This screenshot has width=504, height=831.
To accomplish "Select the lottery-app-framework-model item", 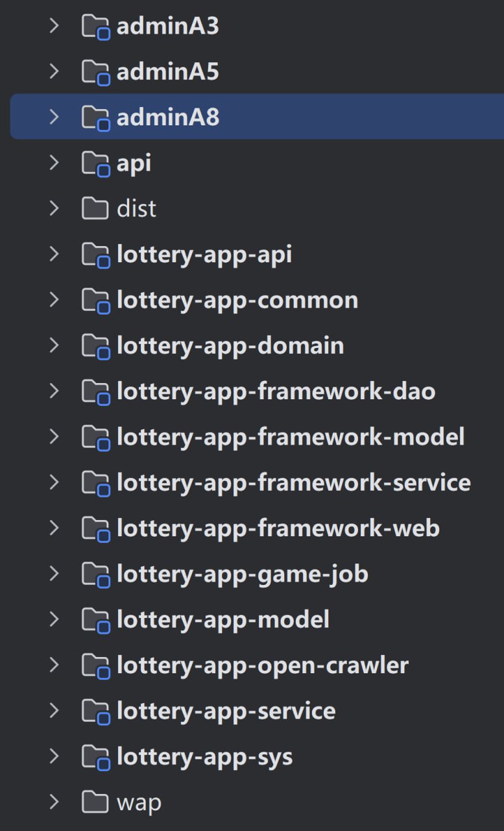I will 290,437.
